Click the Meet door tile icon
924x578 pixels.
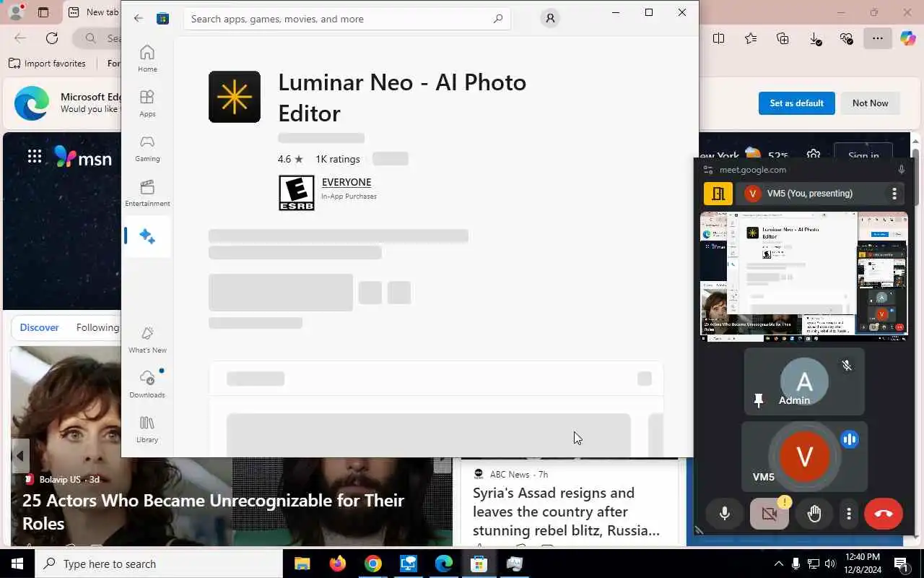718,194
